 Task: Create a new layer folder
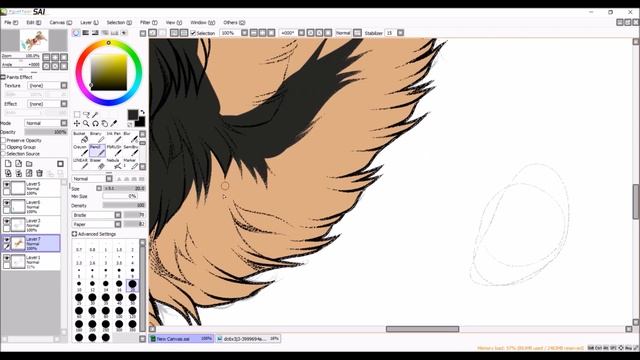click(x=29, y=164)
